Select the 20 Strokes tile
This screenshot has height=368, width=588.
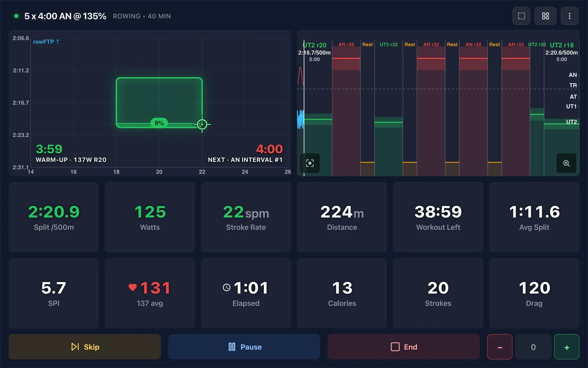point(438,293)
